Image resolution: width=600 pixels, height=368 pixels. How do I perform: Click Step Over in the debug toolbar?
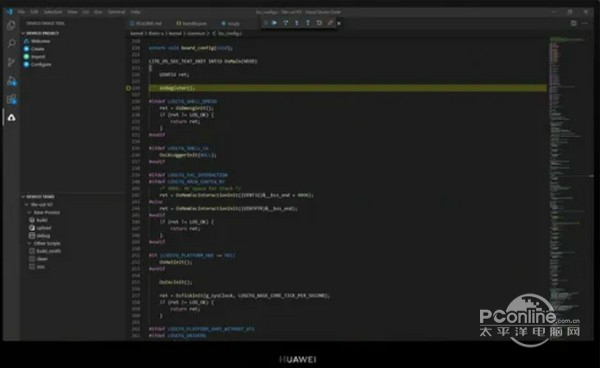pyautogui.click(x=285, y=23)
